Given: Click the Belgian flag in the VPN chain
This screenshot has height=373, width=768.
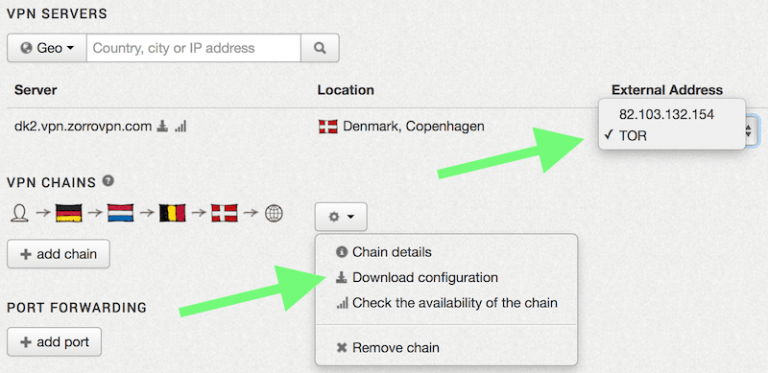Looking at the screenshot, I should click(172, 213).
